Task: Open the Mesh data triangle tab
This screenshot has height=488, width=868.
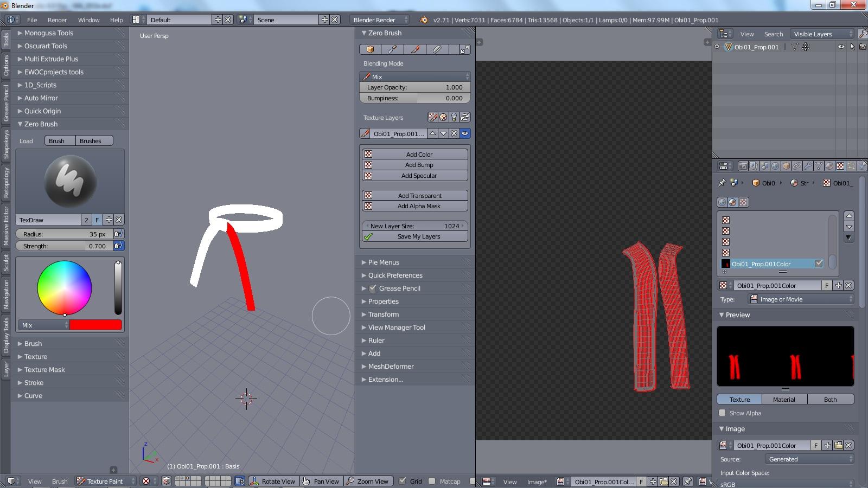Action: tap(819, 166)
